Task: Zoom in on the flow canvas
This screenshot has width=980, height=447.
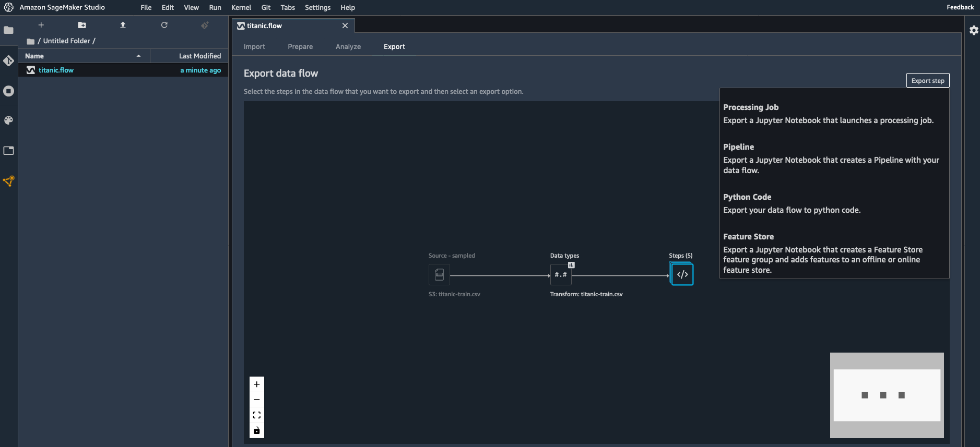Action: click(x=256, y=384)
